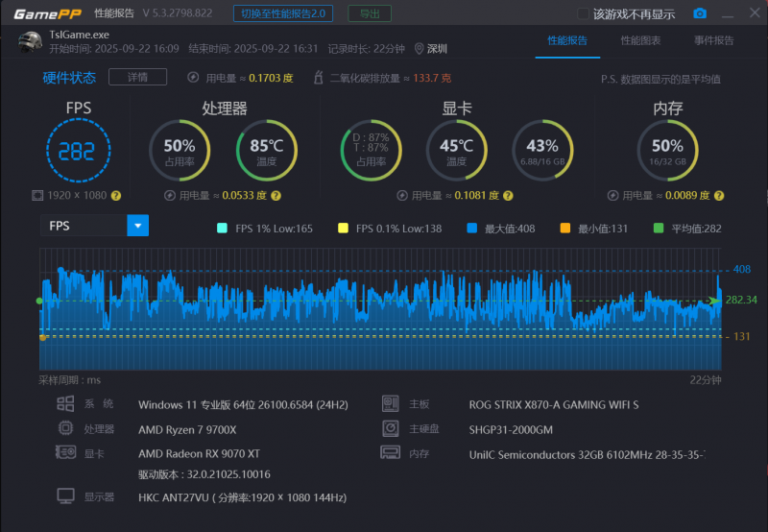This screenshot has width=768, height=532.
Task: Open the FPS metric dropdown arrow
Action: pyautogui.click(x=138, y=226)
